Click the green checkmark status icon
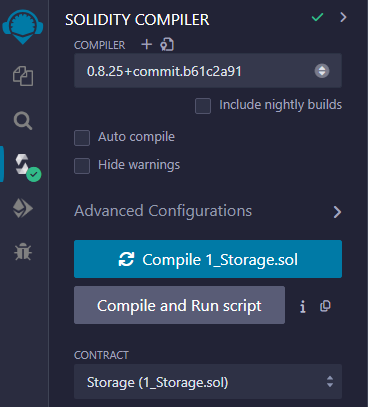 click(317, 17)
